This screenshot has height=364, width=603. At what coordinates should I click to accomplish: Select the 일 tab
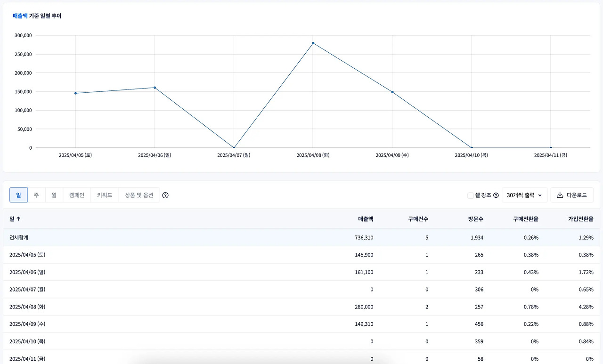(x=18, y=195)
